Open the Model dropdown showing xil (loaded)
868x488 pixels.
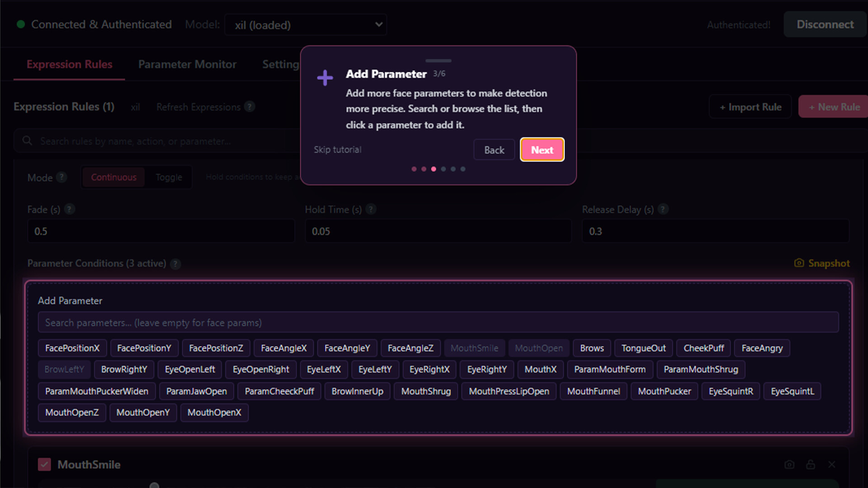306,25
